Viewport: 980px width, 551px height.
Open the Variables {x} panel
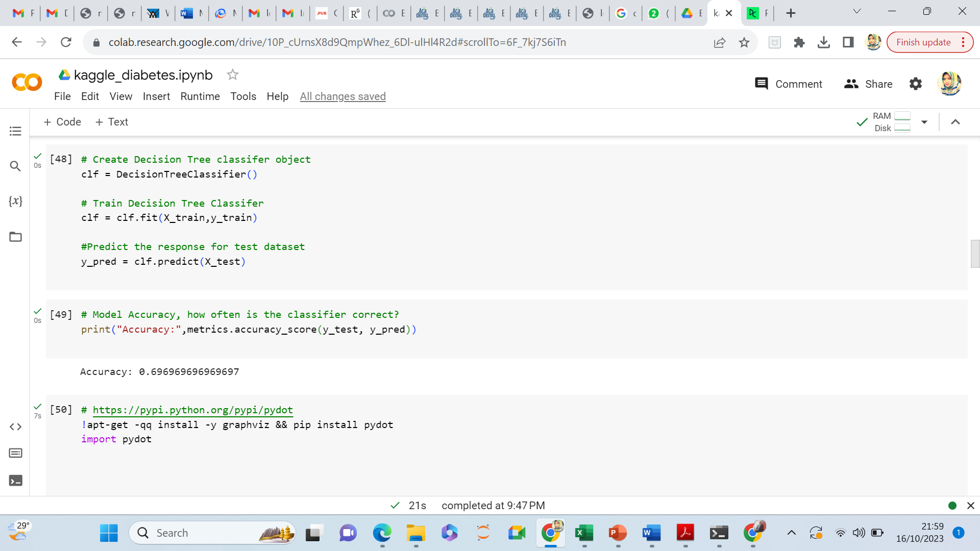(x=15, y=201)
